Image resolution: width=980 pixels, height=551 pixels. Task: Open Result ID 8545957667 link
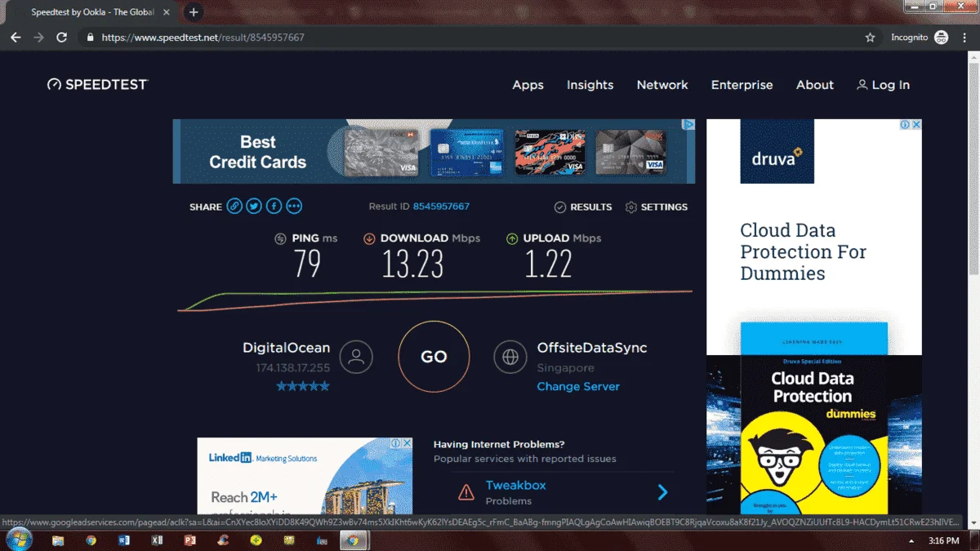[441, 207]
